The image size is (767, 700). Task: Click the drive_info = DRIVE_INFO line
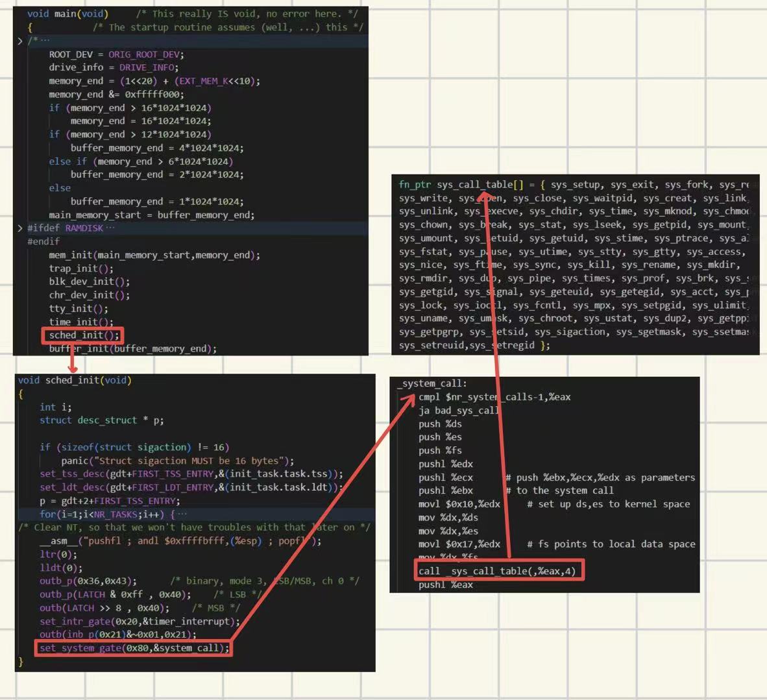(114, 67)
